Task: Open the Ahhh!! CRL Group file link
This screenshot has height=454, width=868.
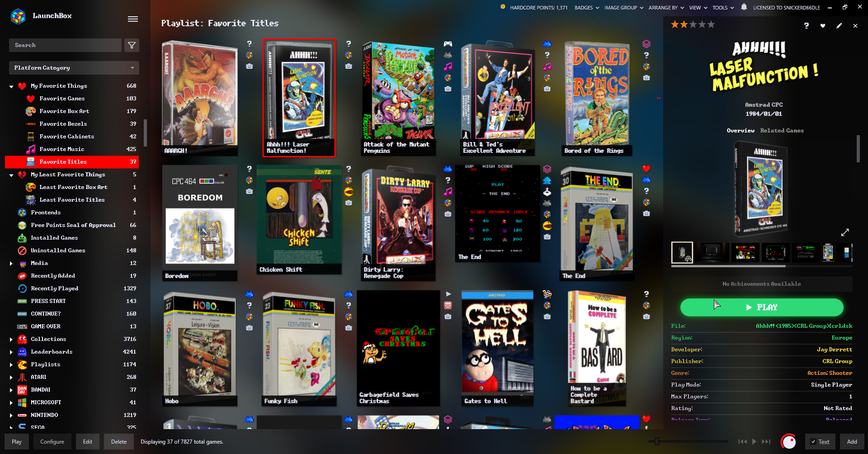Action: 804,326
